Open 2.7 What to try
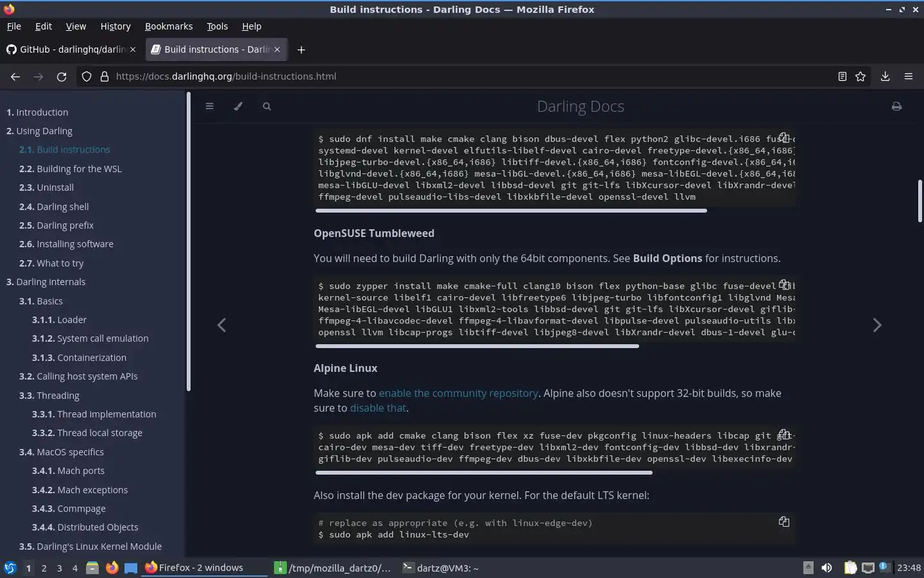This screenshot has width=924, height=578. pos(51,263)
